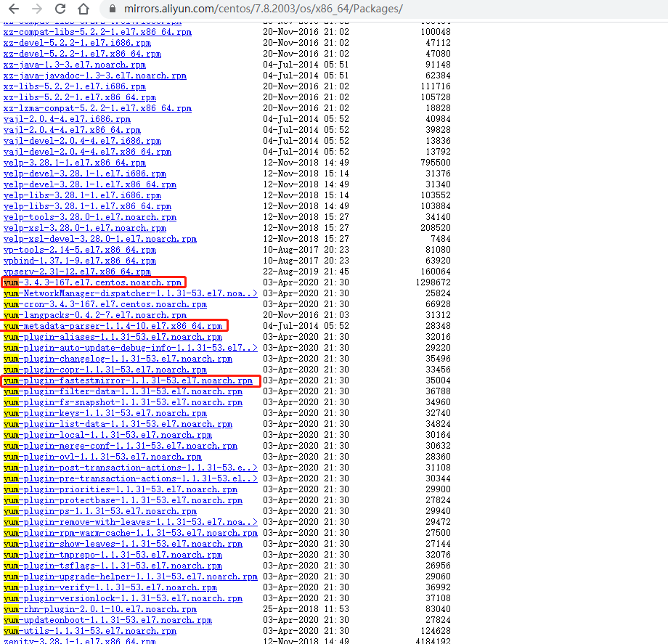Image resolution: width=668 pixels, height=644 pixels.
Task: Open yum-3.4.3-167.el7.centos.noarch.rpm link
Action: click(x=92, y=282)
